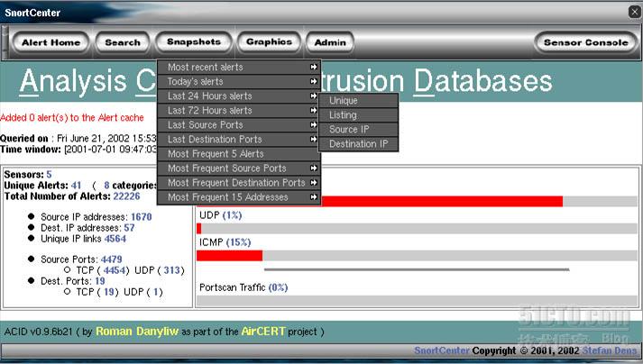The height and width of the screenshot is (364, 643).
Task: Open Dest. Ports 19 link
Action: [100, 281]
